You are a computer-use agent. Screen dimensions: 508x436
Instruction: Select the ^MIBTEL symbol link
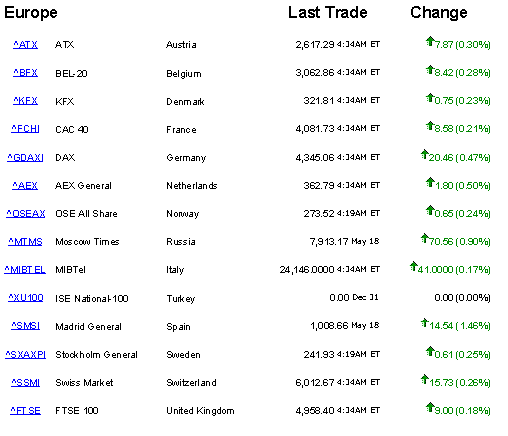coord(25,270)
